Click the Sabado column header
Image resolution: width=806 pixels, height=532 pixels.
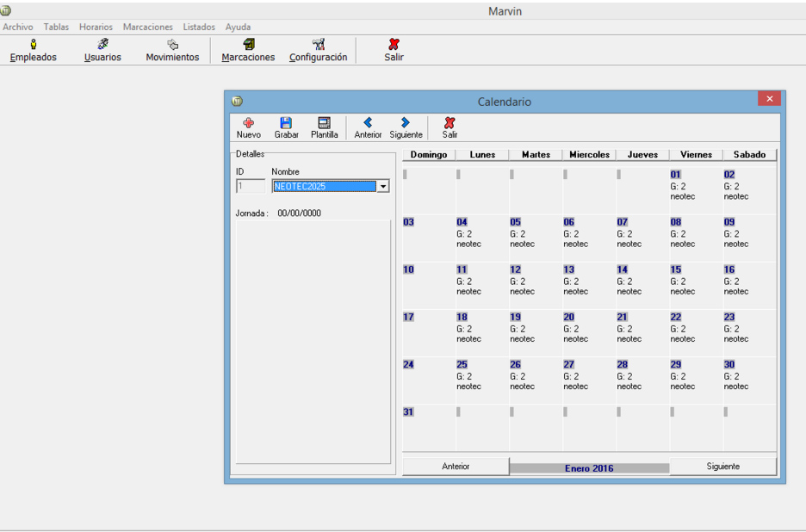point(749,155)
